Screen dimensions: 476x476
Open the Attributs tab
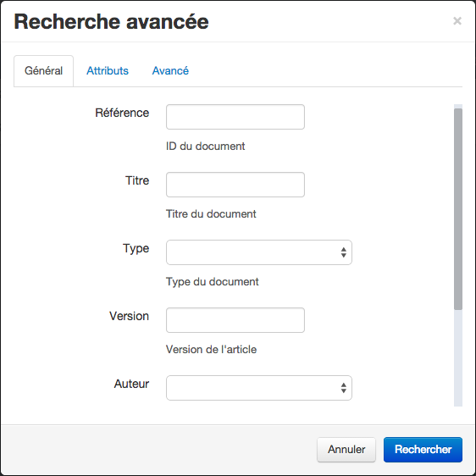108,71
